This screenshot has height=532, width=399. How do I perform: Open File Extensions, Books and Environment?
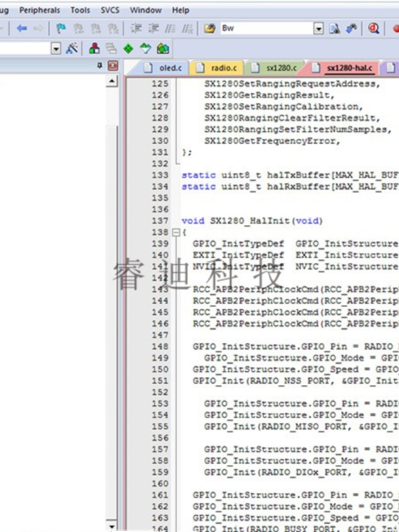(94, 49)
